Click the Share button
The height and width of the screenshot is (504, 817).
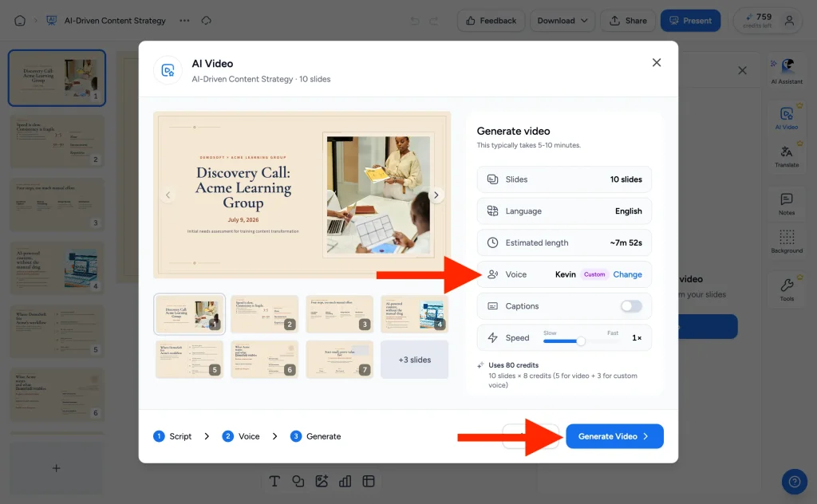[x=628, y=21]
